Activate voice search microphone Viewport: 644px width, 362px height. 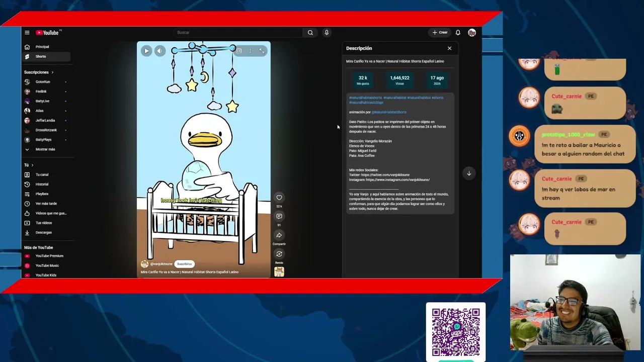coord(327,33)
